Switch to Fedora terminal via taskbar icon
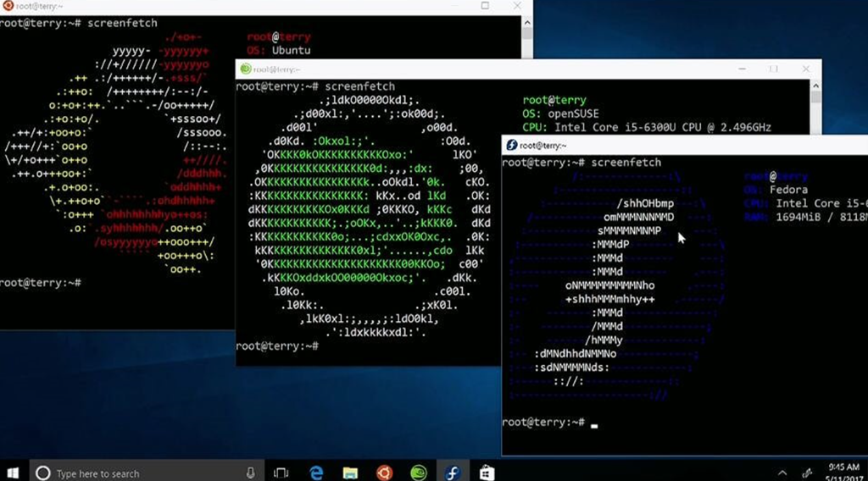Image resolution: width=868 pixels, height=481 pixels. (x=453, y=473)
